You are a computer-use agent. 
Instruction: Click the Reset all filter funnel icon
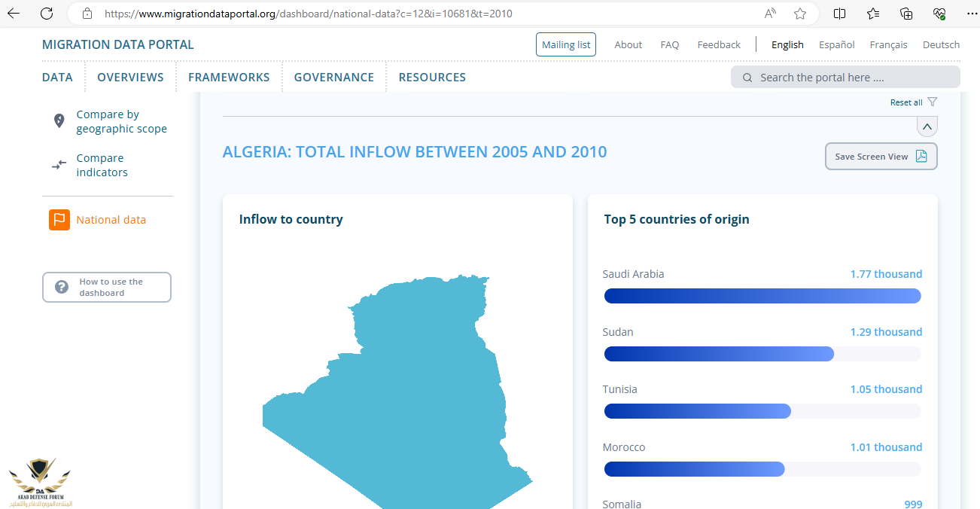click(x=933, y=102)
